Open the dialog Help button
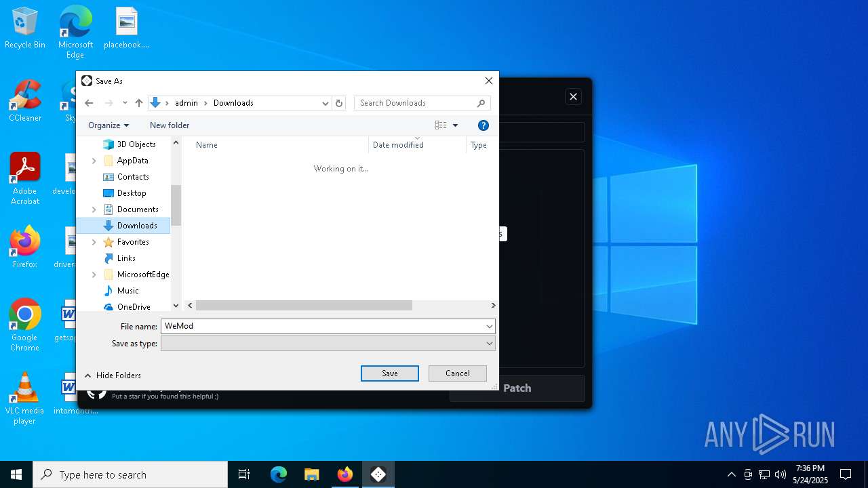868x488 pixels. [484, 125]
